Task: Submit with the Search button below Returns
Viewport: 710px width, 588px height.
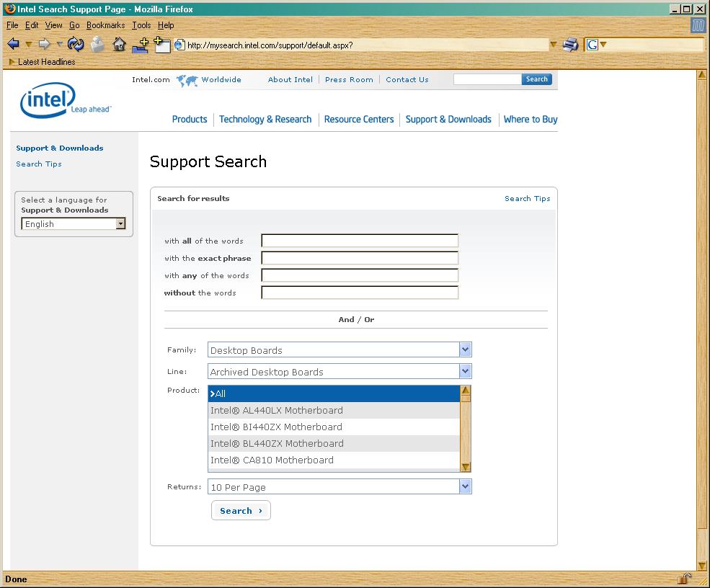Action: 241,511
